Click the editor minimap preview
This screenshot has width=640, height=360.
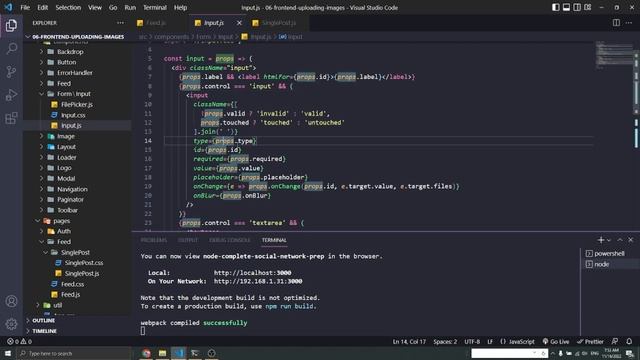[613, 55]
